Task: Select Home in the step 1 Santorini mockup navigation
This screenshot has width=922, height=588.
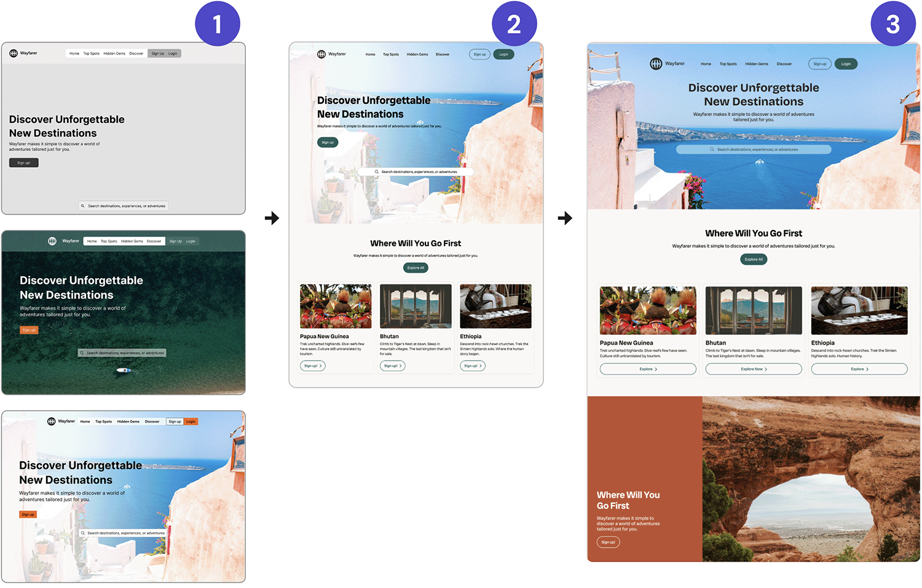Action: 85,421
